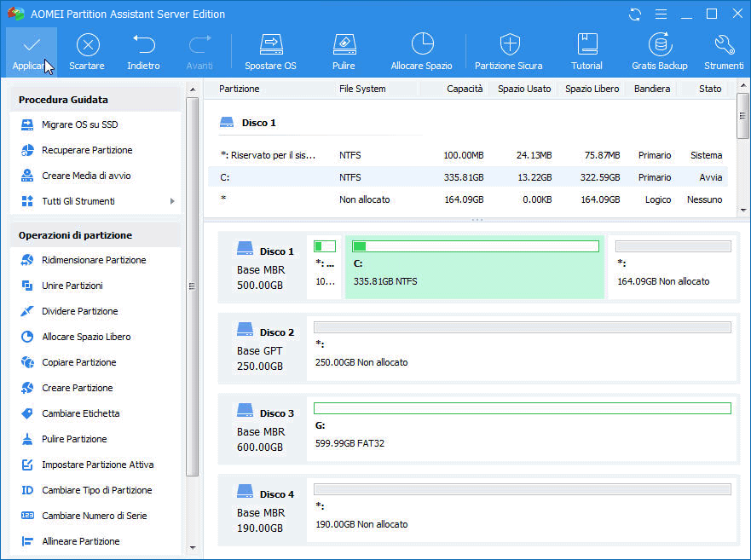Choose Unire Partizioni from the operations list
The width and height of the screenshot is (751, 560).
tap(72, 286)
